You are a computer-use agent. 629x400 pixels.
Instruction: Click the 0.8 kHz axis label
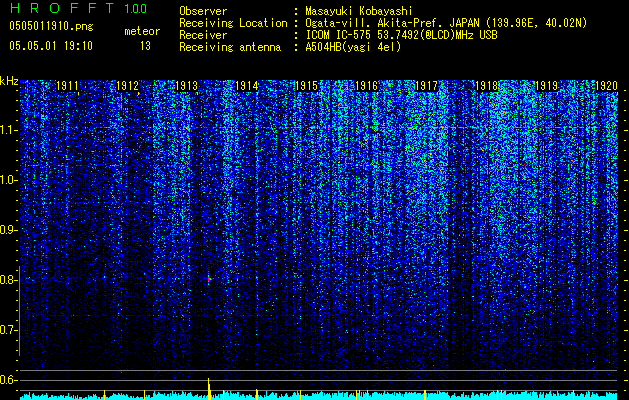[8, 280]
